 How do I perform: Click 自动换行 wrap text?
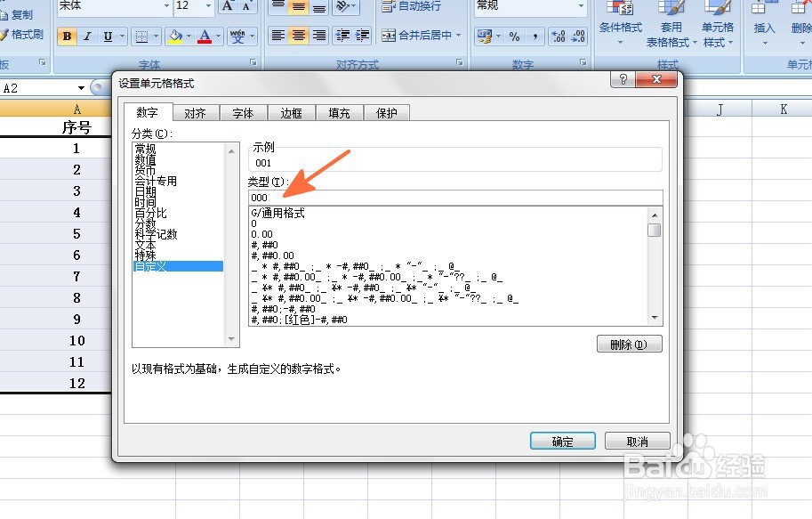click(411, 6)
